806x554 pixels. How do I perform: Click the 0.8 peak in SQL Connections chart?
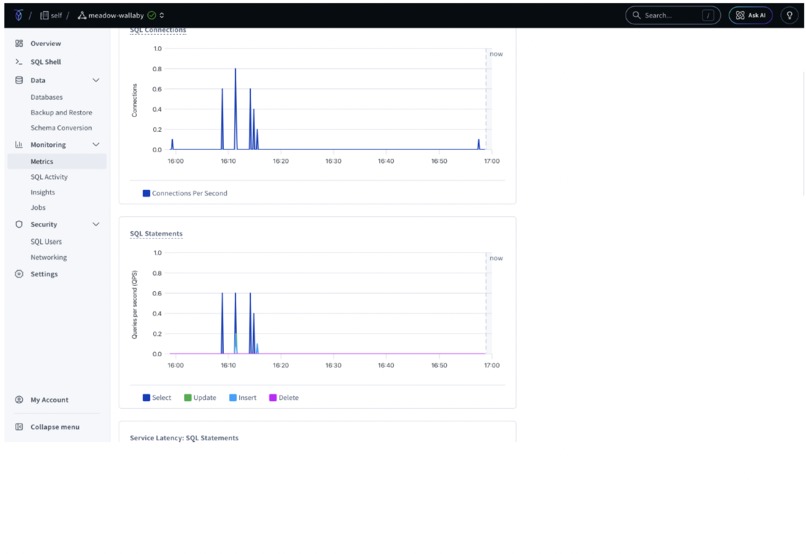(235, 69)
